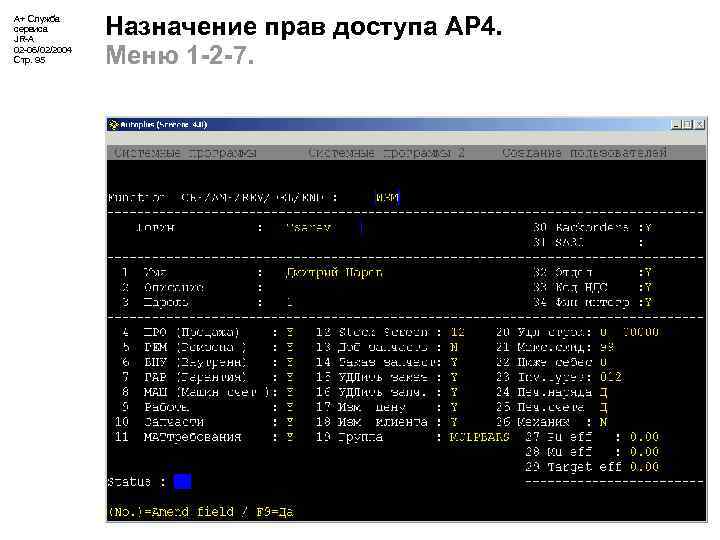
Task: Click the Mu eff value 0.00
Action: point(644,452)
